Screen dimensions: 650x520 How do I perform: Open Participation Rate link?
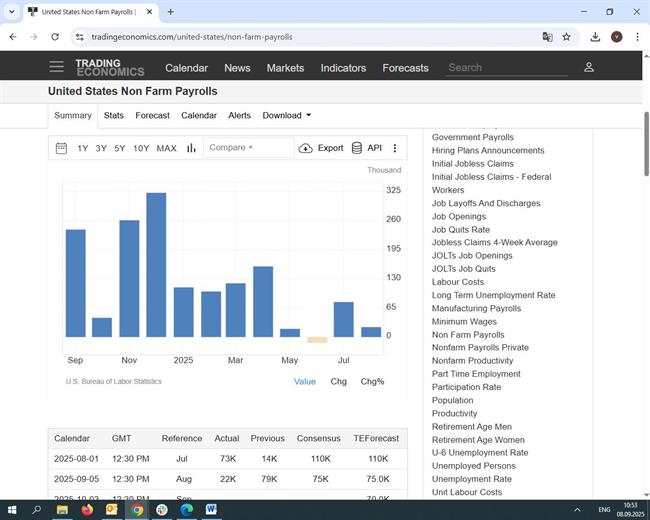[466, 387]
